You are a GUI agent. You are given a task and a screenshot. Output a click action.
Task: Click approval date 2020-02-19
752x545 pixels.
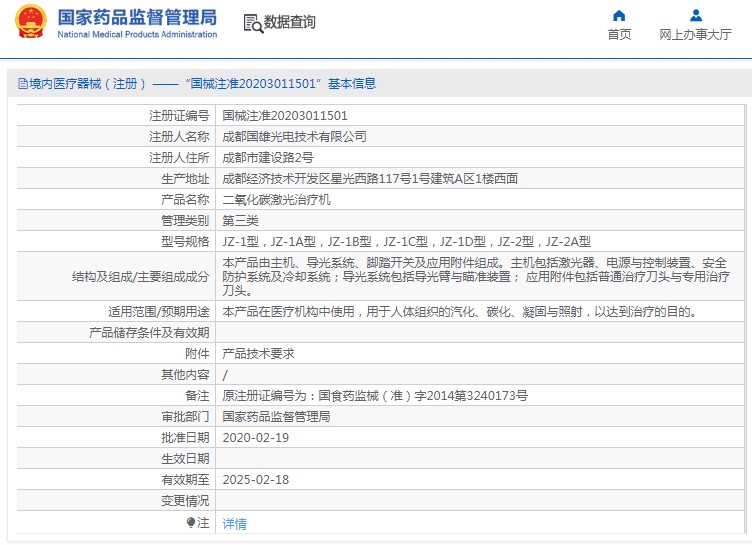pyautogui.click(x=256, y=438)
